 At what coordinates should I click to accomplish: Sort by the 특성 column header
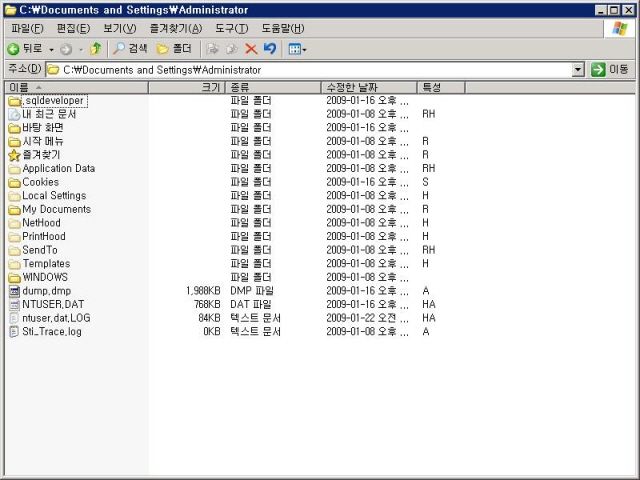click(x=441, y=87)
